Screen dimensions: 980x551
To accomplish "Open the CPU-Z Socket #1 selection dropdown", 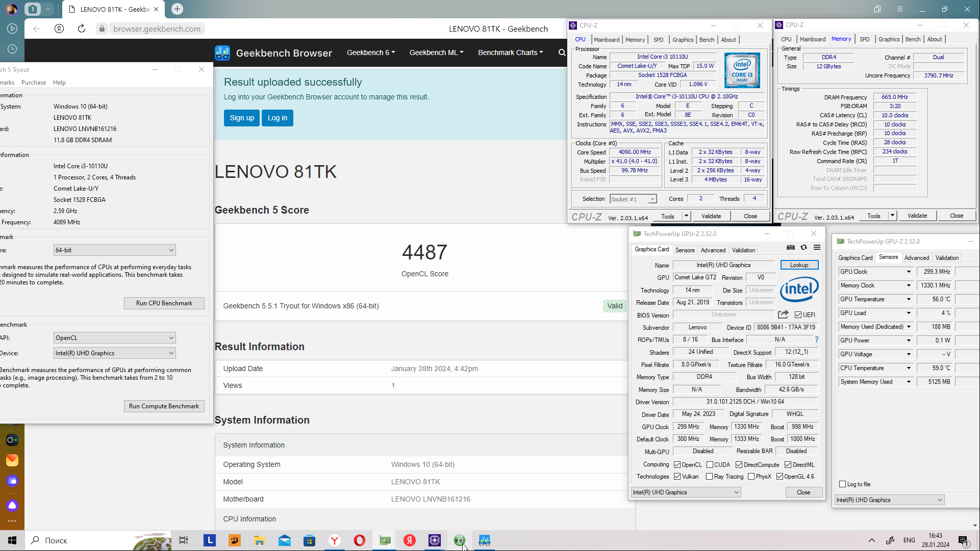I will (633, 199).
